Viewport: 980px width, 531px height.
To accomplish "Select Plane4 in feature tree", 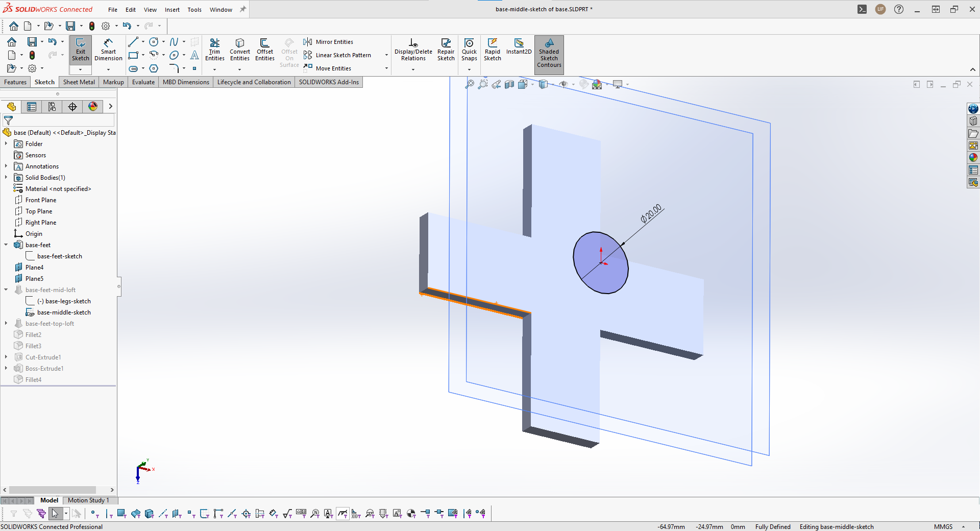I will click(x=34, y=268).
